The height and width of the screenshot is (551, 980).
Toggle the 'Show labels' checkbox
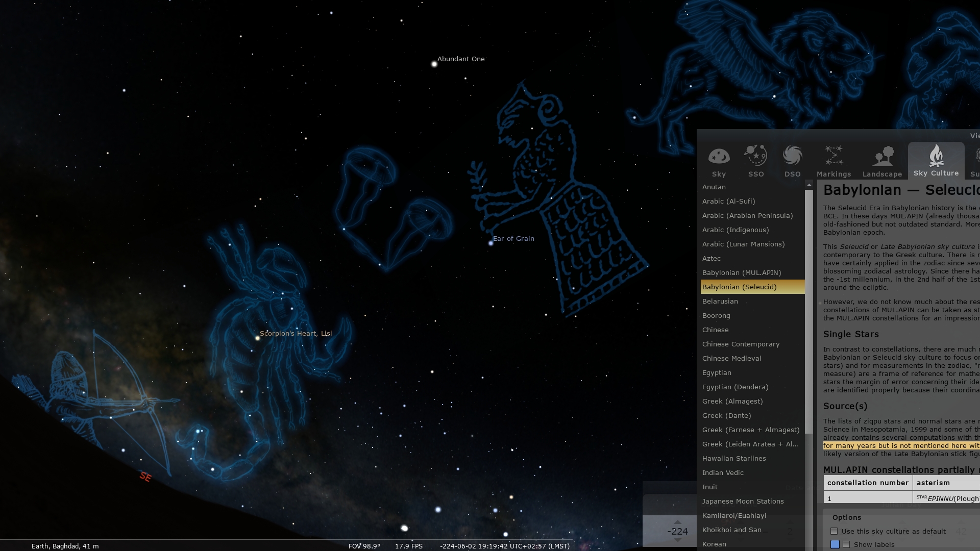846,544
